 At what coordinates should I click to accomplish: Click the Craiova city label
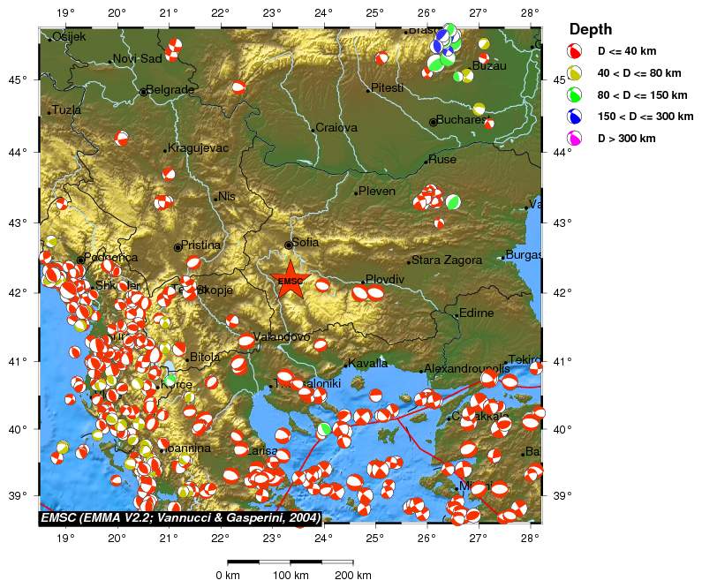pos(336,128)
